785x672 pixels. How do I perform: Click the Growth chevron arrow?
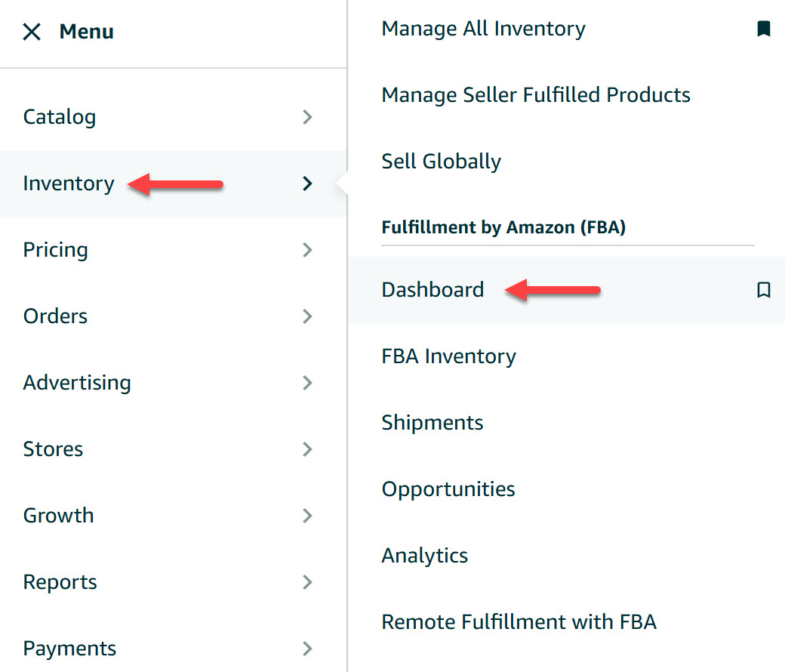307,516
